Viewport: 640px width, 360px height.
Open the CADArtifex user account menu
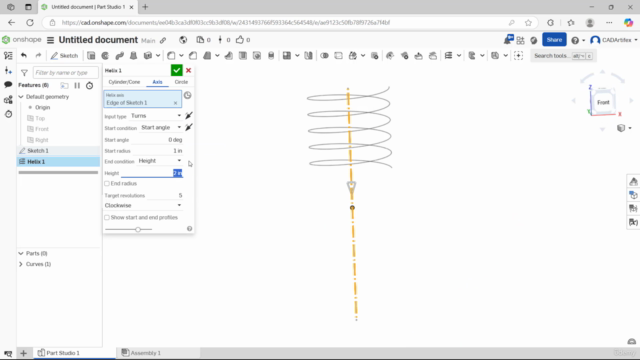coord(614,40)
